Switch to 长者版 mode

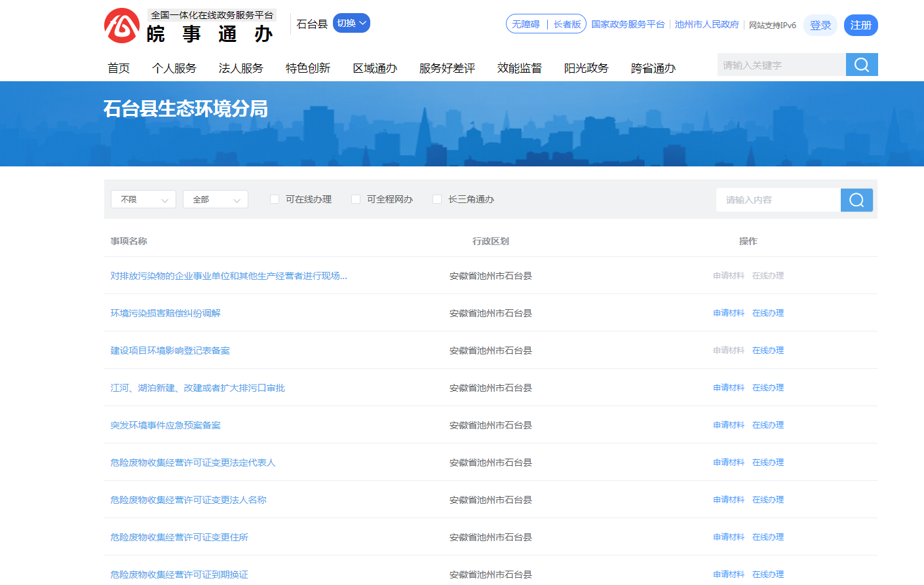(x=567, y=24)
